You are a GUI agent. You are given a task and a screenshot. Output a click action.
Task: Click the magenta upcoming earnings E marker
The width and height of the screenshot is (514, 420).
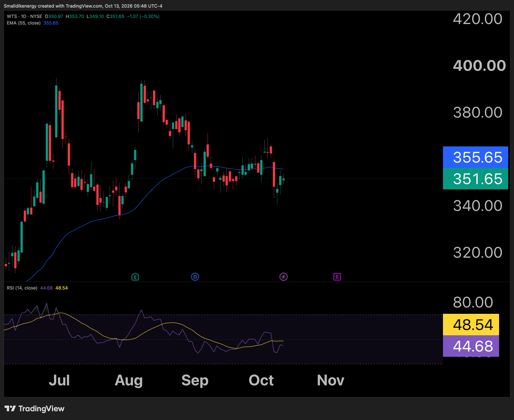click(x=337, y=277)
